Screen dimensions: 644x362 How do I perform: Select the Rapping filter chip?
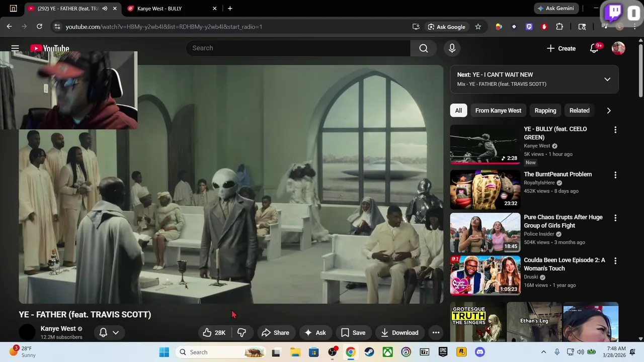(545, 111)
